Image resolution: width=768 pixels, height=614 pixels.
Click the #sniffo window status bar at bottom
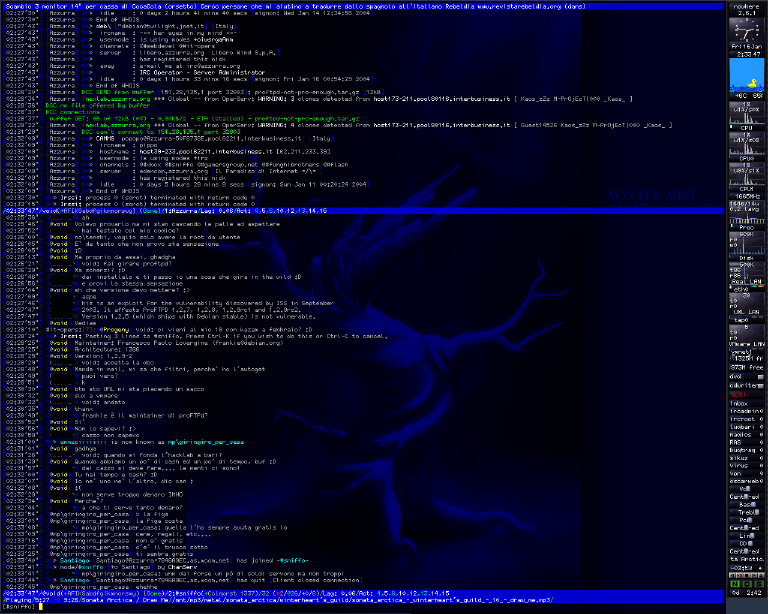(x=362, y=593)
